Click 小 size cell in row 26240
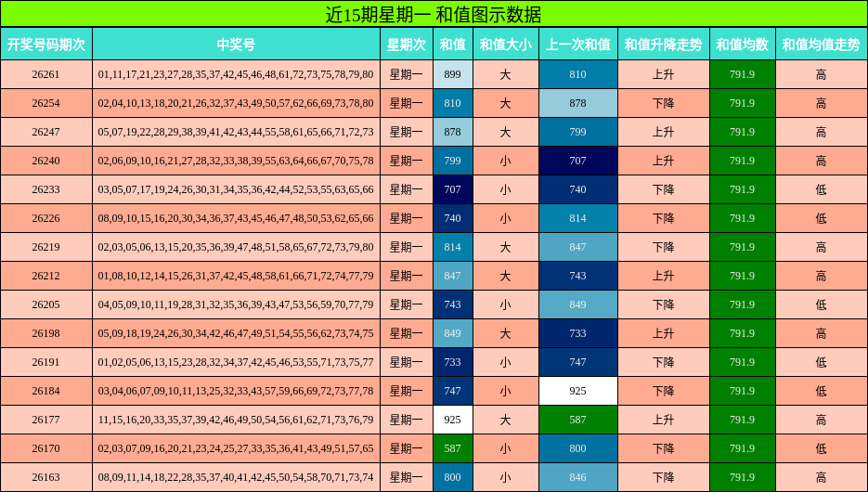The image size is (868, 492). pyautogui.click(x=505, y=161)
